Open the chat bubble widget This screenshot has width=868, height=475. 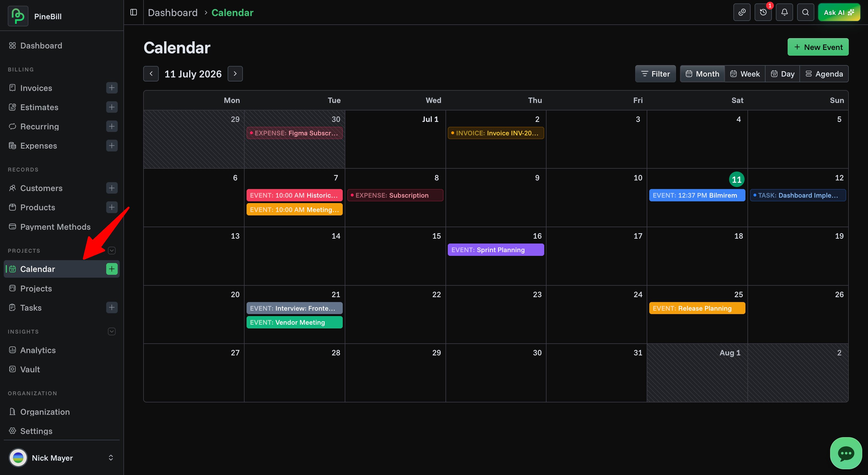[846, 453]
